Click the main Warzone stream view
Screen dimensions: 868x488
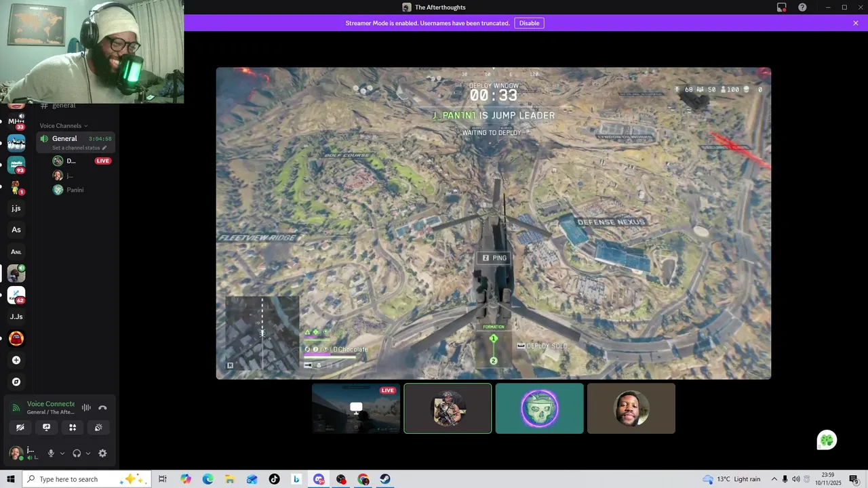tap(494, 223)
